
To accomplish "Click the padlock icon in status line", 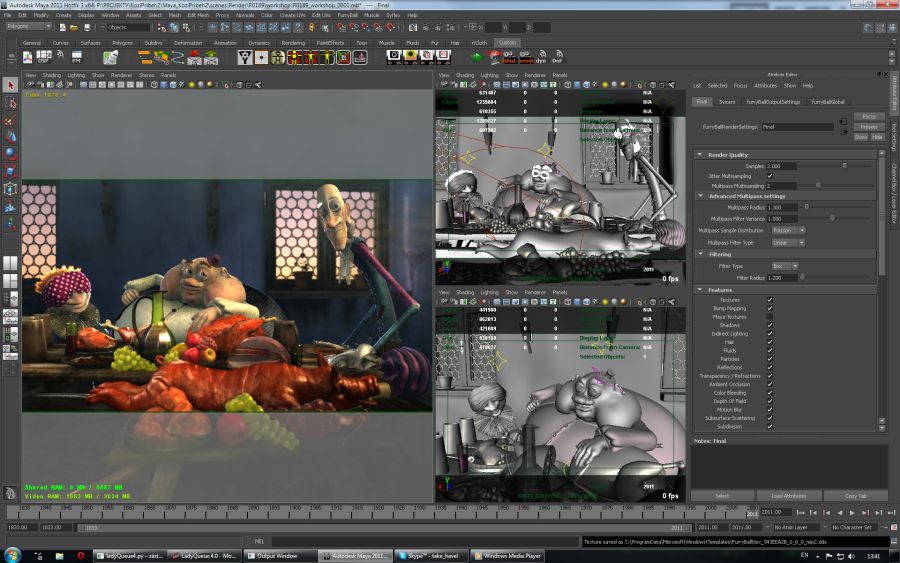I will coord(312,27).
